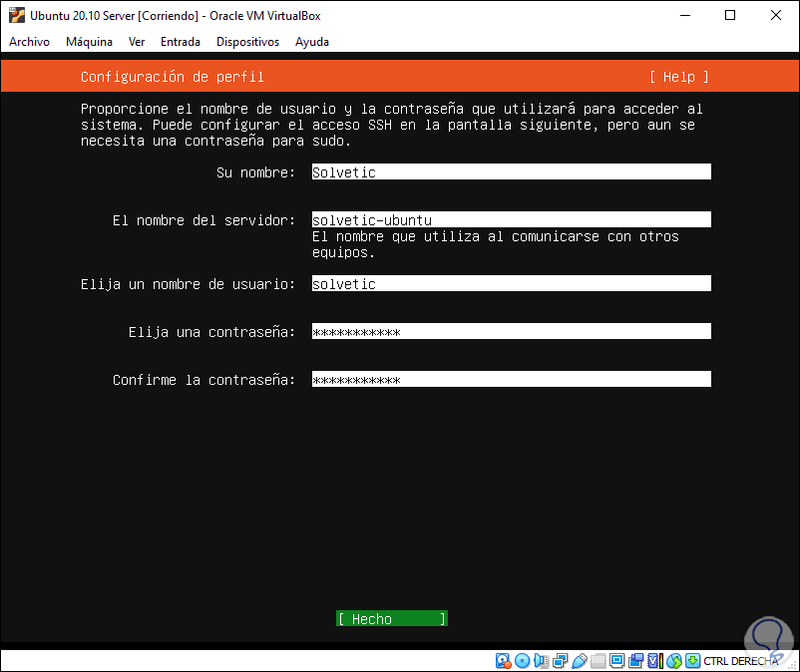Click the CPU virtualization status icon
Image resolution: width=800 pixels, height=672 pixels.
(654, 661)
